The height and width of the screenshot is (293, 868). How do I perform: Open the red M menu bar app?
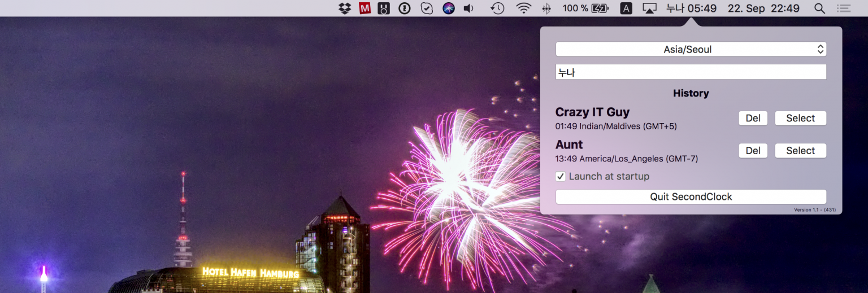pyautogui.click(x=364, y=8)
